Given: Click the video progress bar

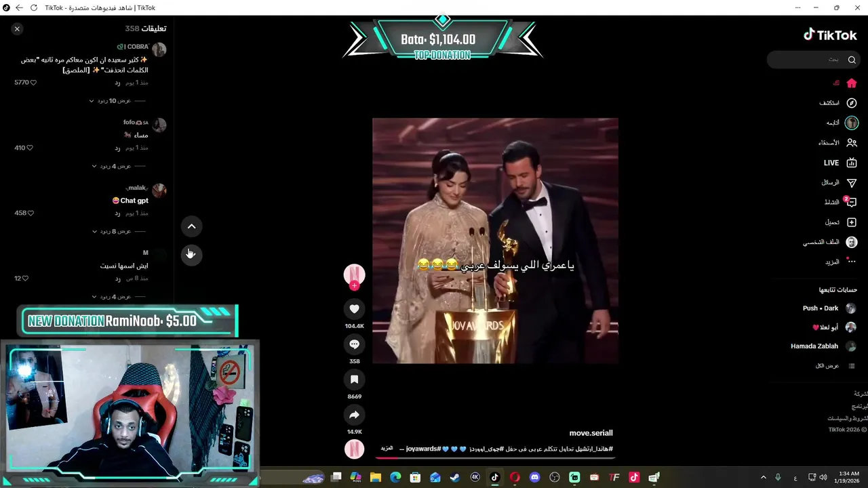Looking at the screenshot, I should (495, 457).
